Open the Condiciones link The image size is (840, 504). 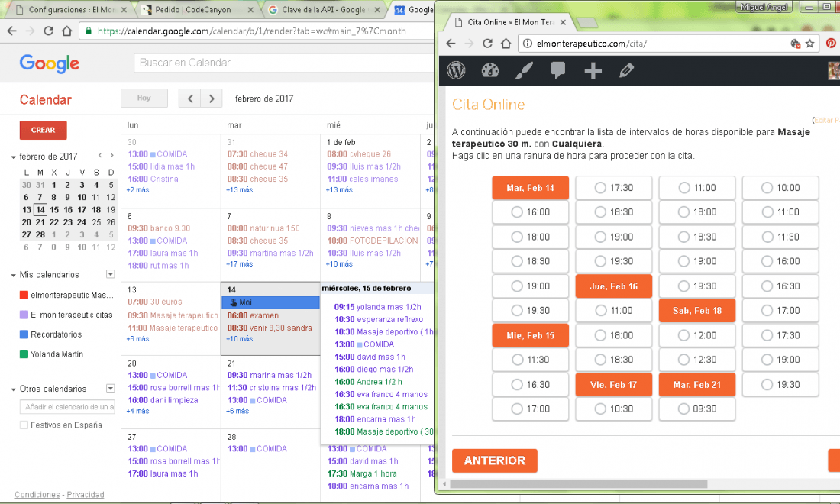[37, 494]
